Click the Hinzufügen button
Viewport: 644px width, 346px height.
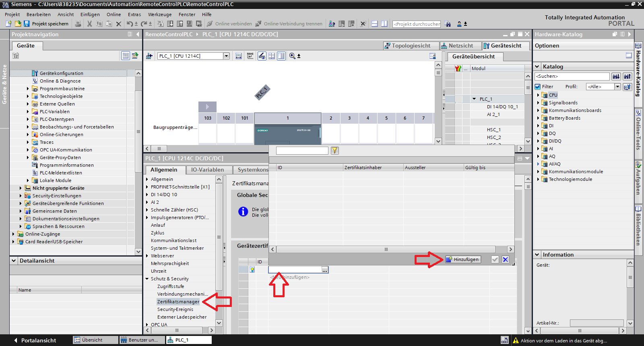463,259
